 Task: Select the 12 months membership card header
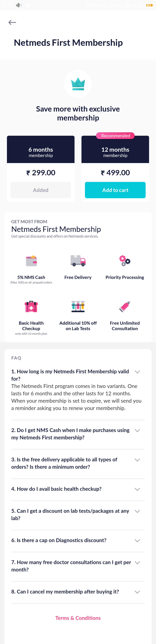tap(115, 150)
